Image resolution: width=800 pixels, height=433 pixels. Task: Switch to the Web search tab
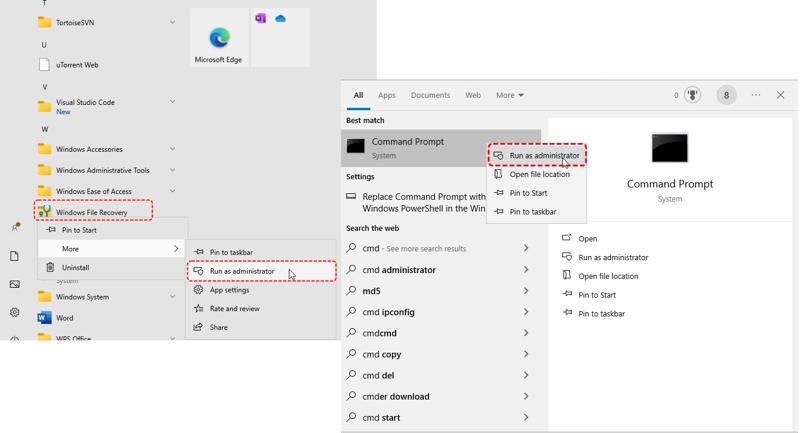point(473,95)
